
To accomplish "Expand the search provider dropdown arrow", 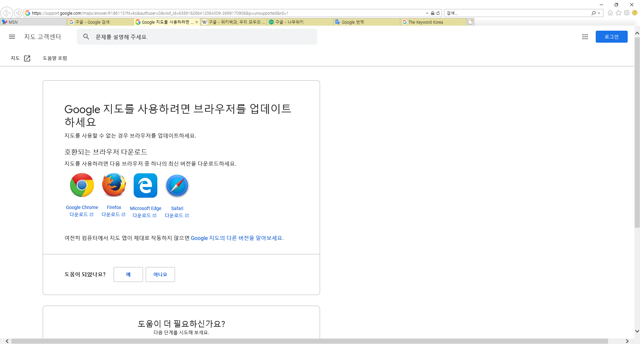I will [x=599, y=13].
